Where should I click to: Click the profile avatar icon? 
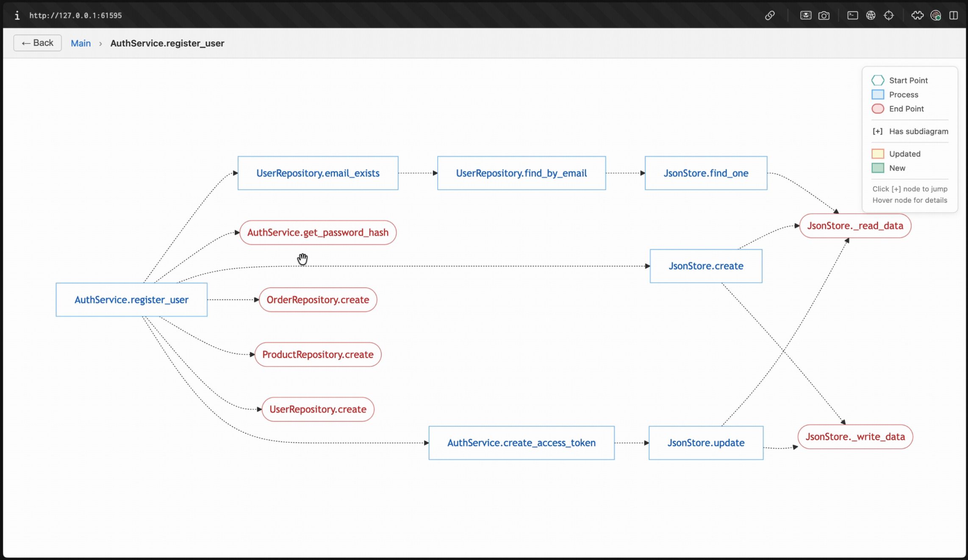tap(935, 16)
